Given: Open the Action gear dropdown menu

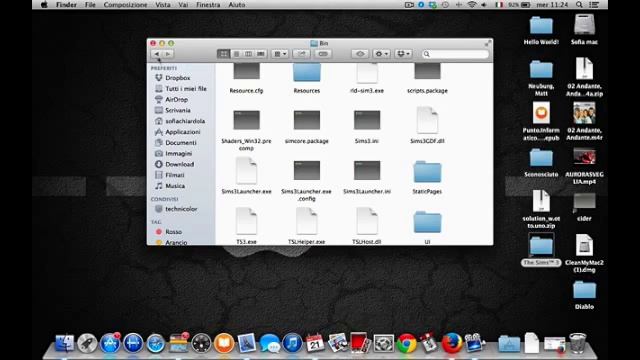Looking at the screenshot, I should pyautogui.click(x=382, y=54).
